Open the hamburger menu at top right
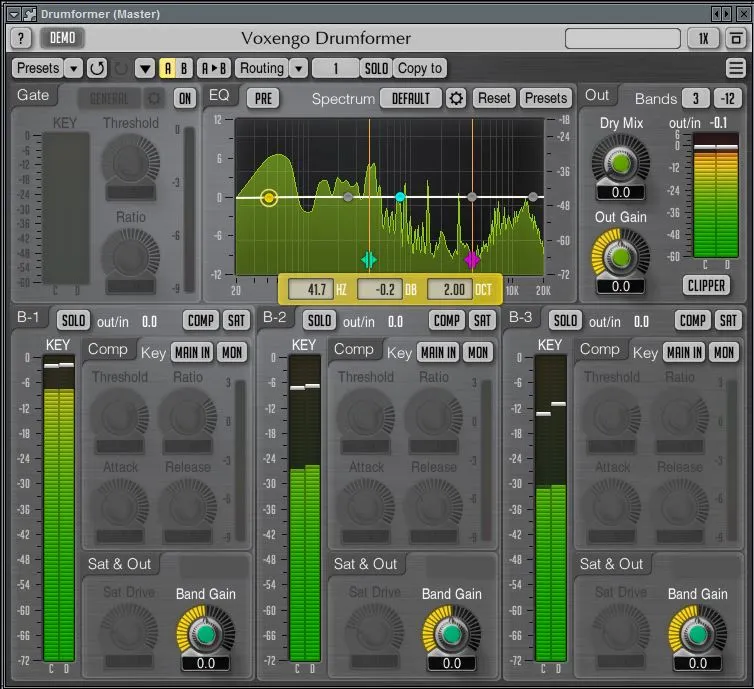The width and height of the screenshot is (754, 689). point(735,69)
